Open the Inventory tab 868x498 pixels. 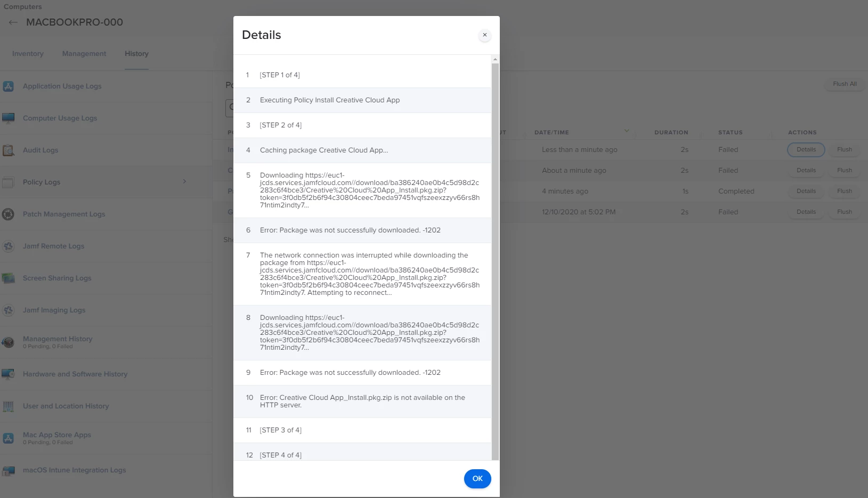[28, 54]
